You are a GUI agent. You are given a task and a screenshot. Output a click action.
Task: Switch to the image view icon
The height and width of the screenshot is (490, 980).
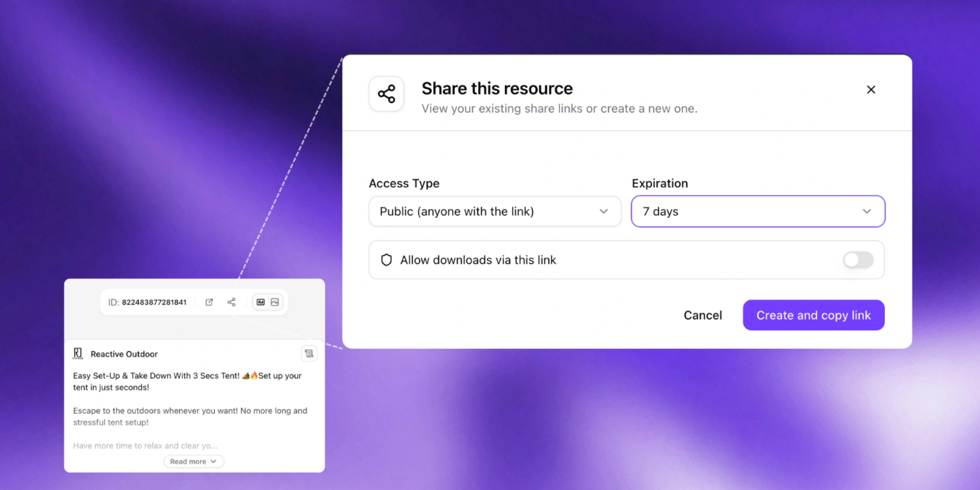275,302
